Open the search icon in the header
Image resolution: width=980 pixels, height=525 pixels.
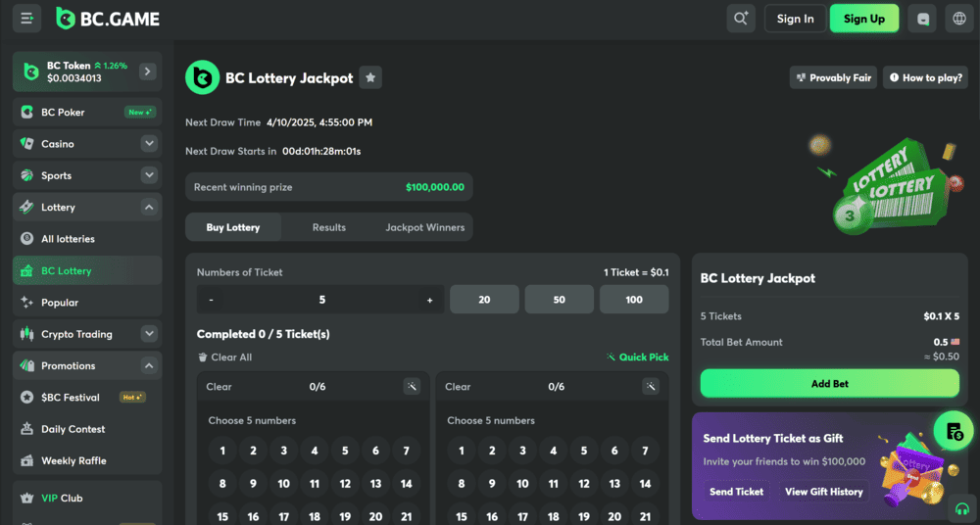tap(741, 19)
